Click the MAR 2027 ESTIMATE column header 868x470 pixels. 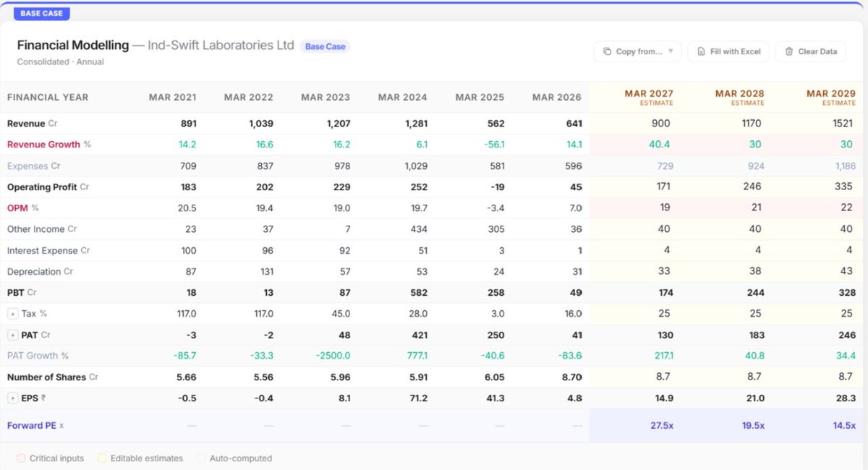pos(649,98)
